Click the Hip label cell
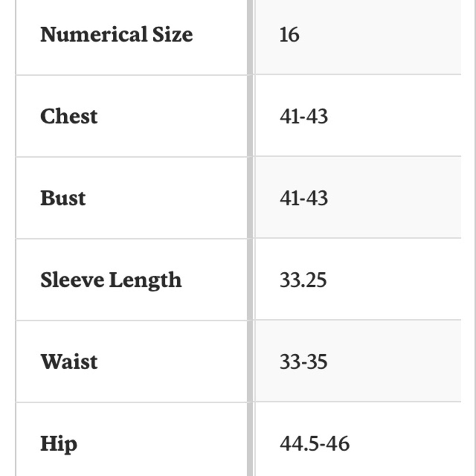The width and height of the screenshot is (476, 476). [59, 444]
